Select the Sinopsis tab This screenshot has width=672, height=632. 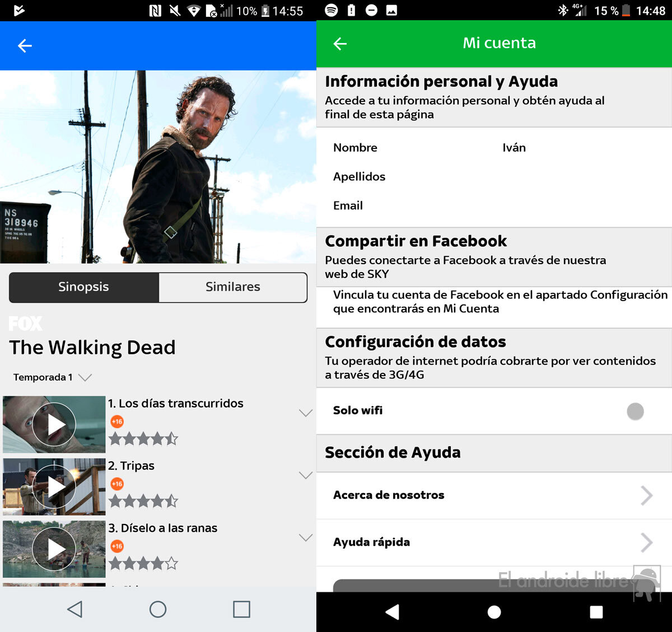pyautogui.click(x=84, y=287)
